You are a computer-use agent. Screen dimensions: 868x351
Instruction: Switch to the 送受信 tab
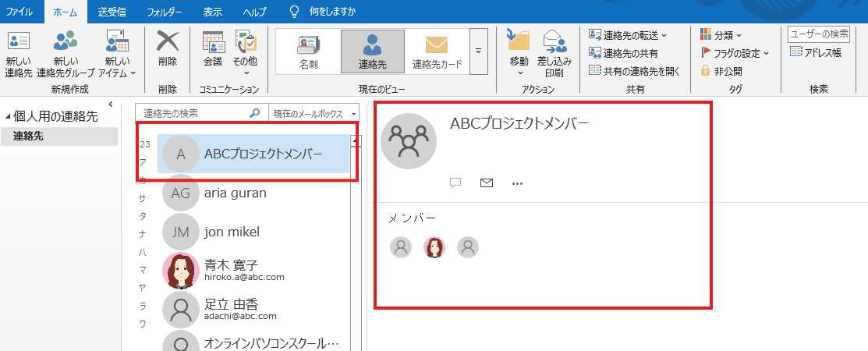[x=112, y=11]
